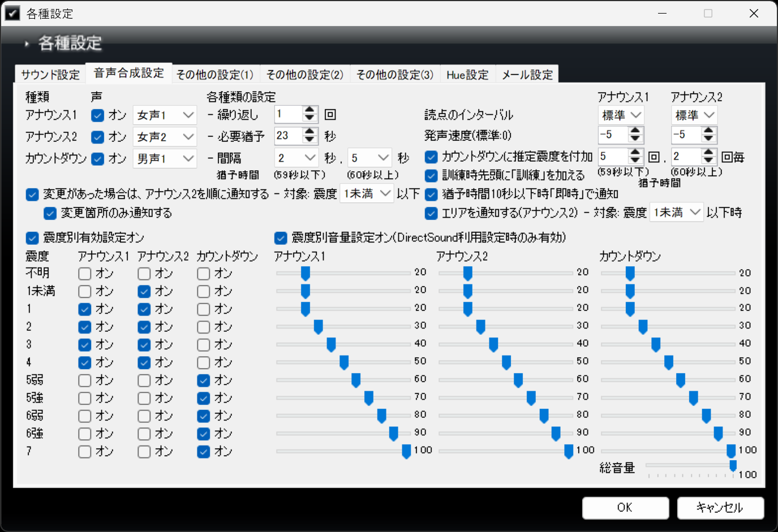Enable カウントダウン for 震度 4
Screen dimensions: 778x532
coord(204,362)
